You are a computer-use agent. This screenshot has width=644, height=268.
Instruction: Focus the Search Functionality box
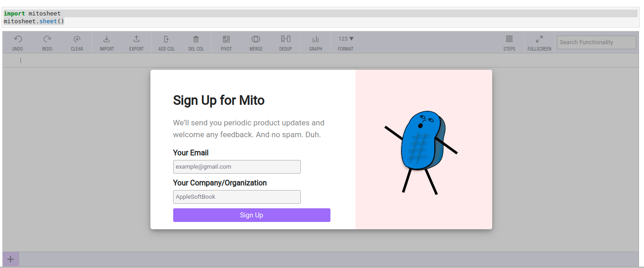point(597,42)
